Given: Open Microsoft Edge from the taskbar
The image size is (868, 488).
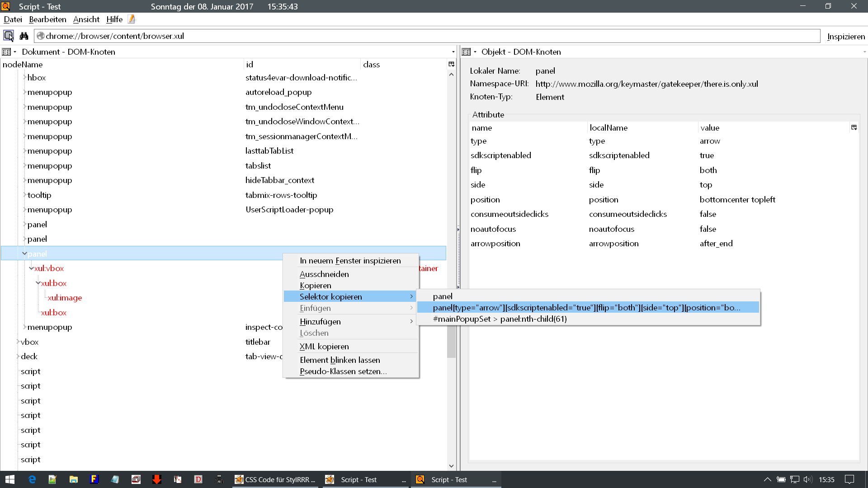Looking at the screenshot, I should pyautogui.click(x=32, y=479).
